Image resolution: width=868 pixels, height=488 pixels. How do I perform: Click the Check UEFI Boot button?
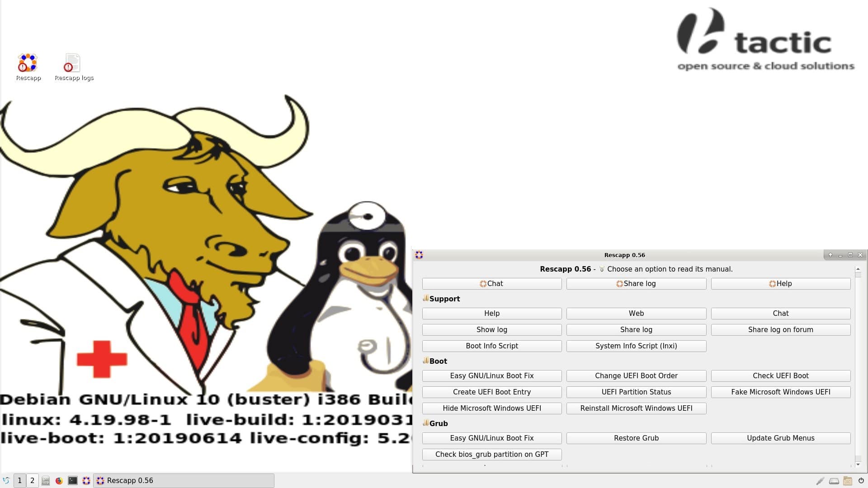tap(780, 375)
